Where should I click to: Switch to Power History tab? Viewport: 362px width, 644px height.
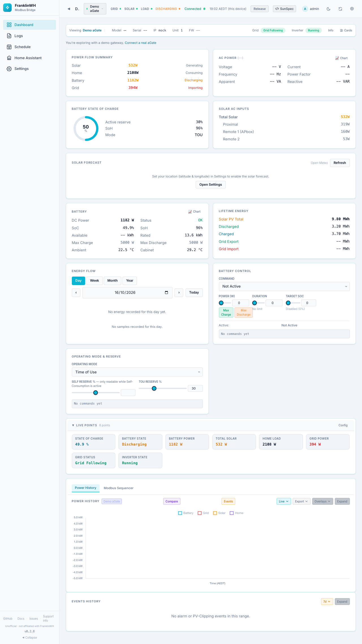85,488
